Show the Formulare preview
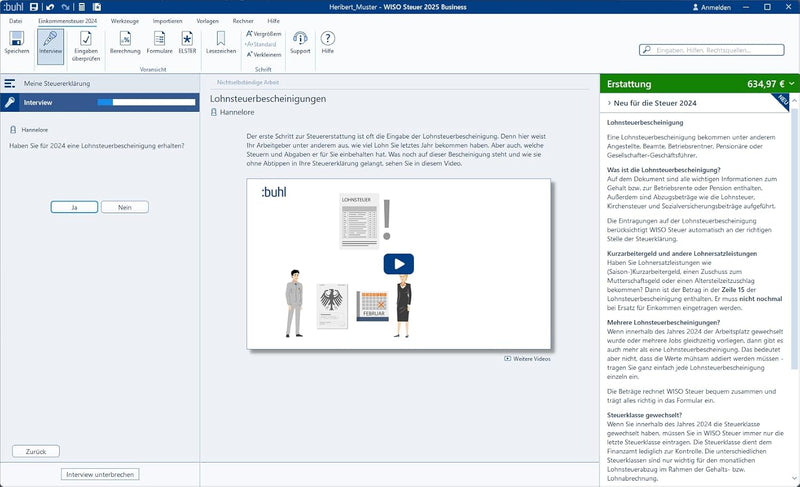Screen dimensions: 800x487 159,39
